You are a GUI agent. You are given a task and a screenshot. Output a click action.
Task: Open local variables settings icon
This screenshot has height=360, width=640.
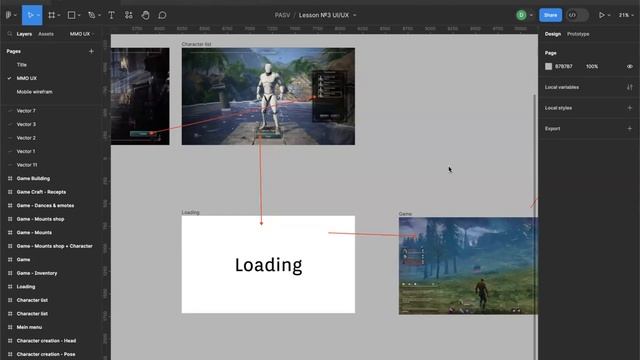630,87
